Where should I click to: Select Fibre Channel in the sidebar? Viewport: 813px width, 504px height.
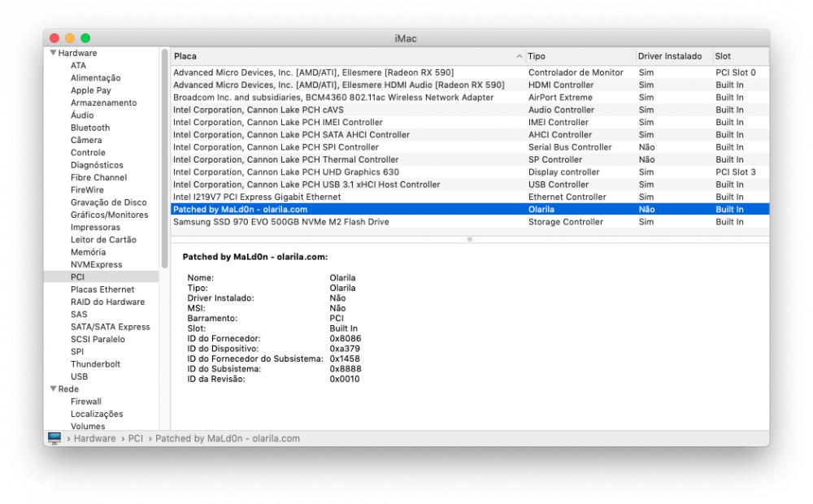[98, 177]
